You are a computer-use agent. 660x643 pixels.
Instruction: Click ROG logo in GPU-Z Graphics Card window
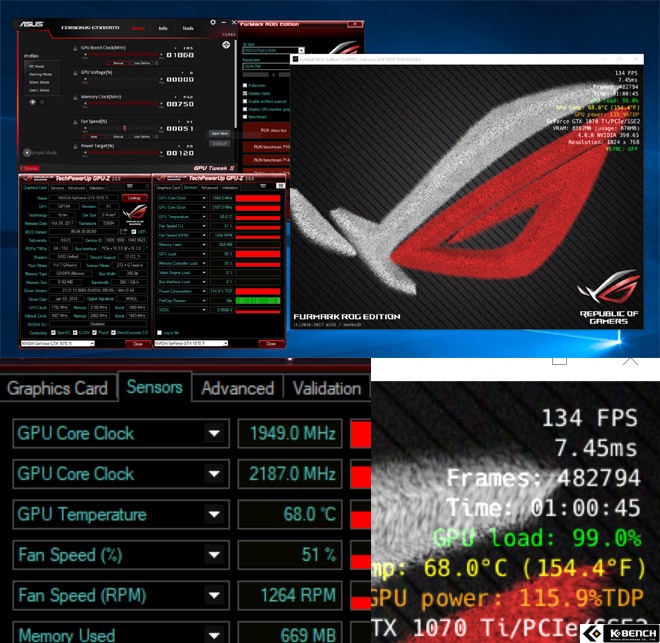(x=135, y=214)
